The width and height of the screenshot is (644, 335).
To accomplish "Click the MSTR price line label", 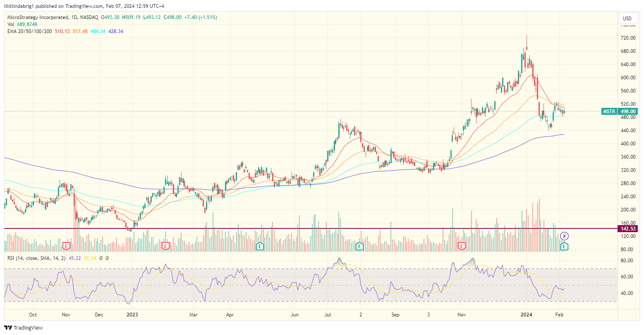I will pos(609,112).
